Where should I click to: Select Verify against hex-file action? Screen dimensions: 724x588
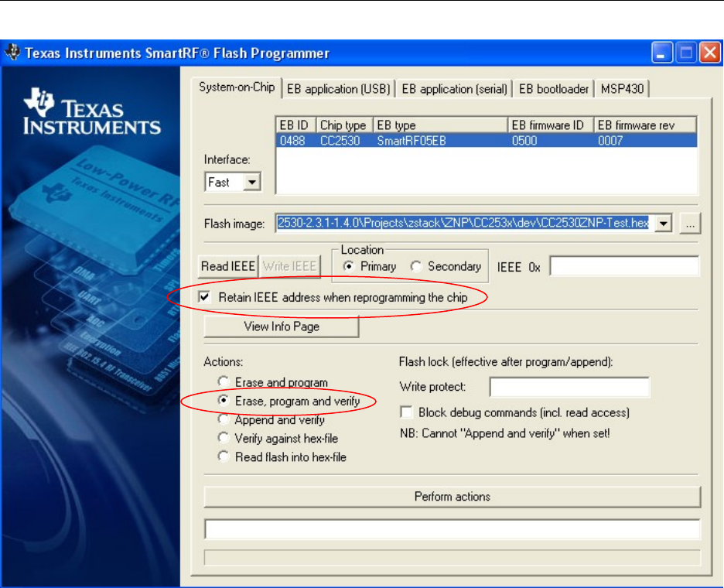(224, 438)
